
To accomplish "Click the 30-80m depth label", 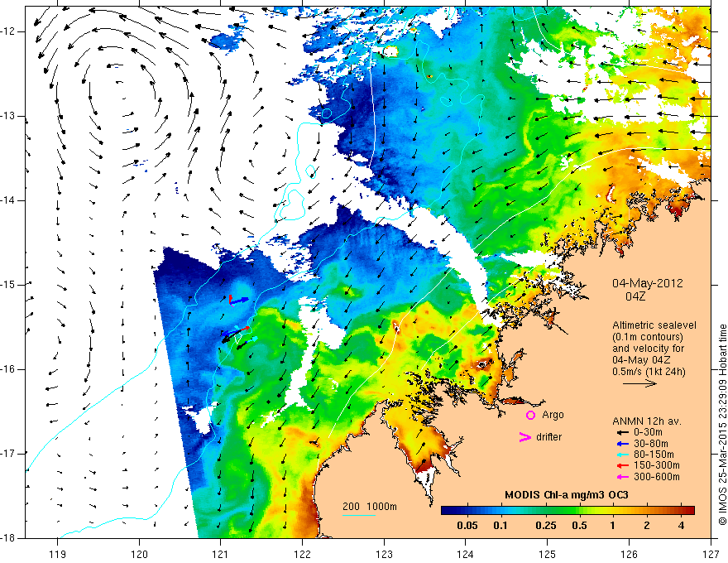I will pyautogui.click(x=651, y=444).
